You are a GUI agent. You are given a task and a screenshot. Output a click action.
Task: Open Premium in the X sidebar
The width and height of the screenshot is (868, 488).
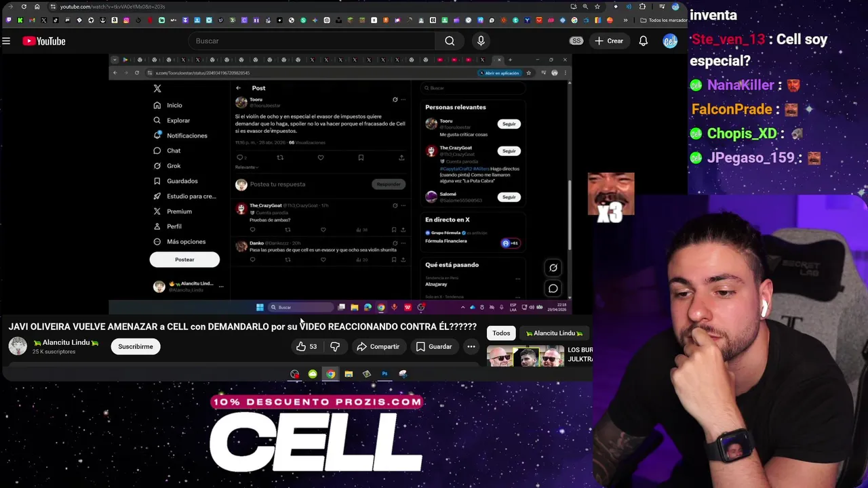[x=173, y=211]
